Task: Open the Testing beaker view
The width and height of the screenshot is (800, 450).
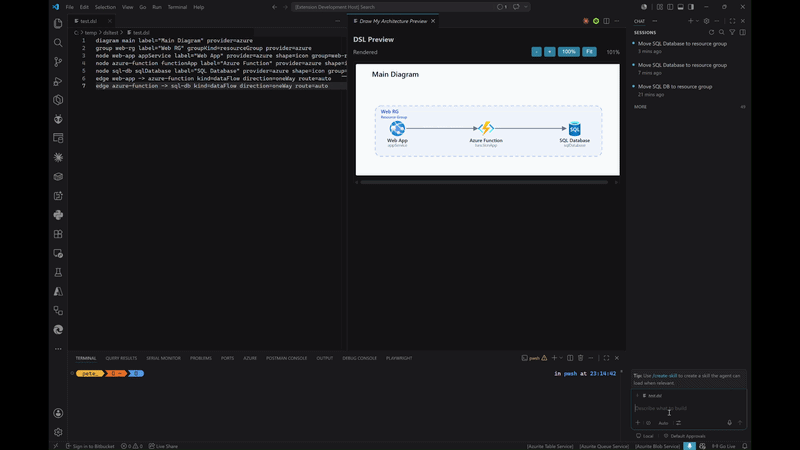Action: point(58,272)
